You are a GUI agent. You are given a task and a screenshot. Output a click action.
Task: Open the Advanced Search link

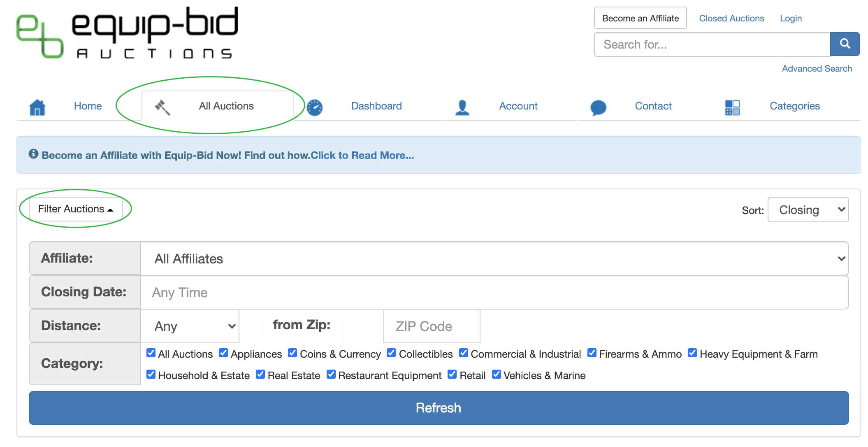coord(817,69)
